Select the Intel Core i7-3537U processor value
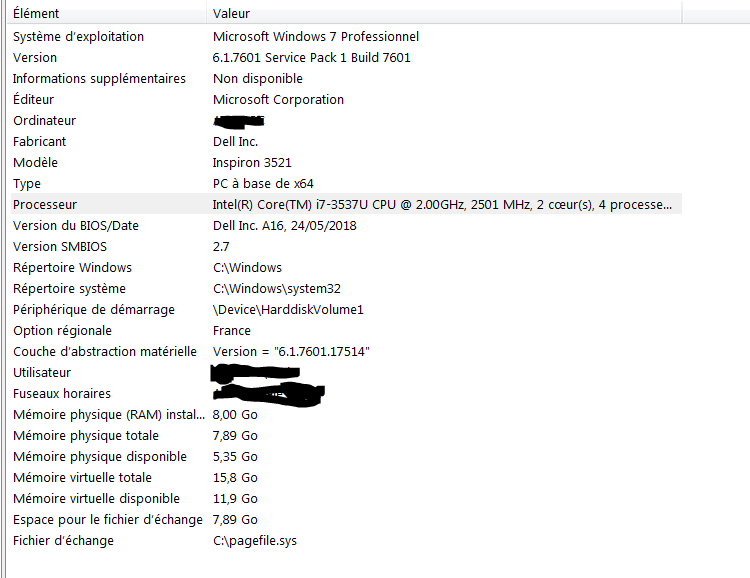750x578 pixels. pos(442,205)
